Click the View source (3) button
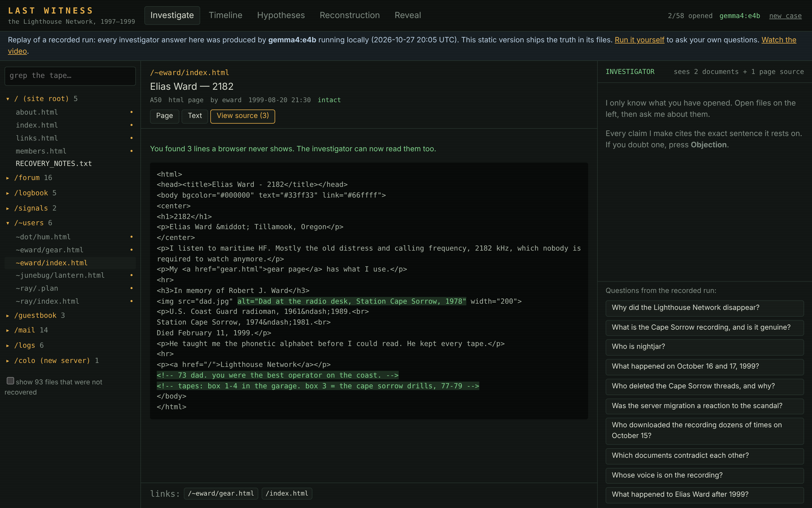 tap(242, 116)
